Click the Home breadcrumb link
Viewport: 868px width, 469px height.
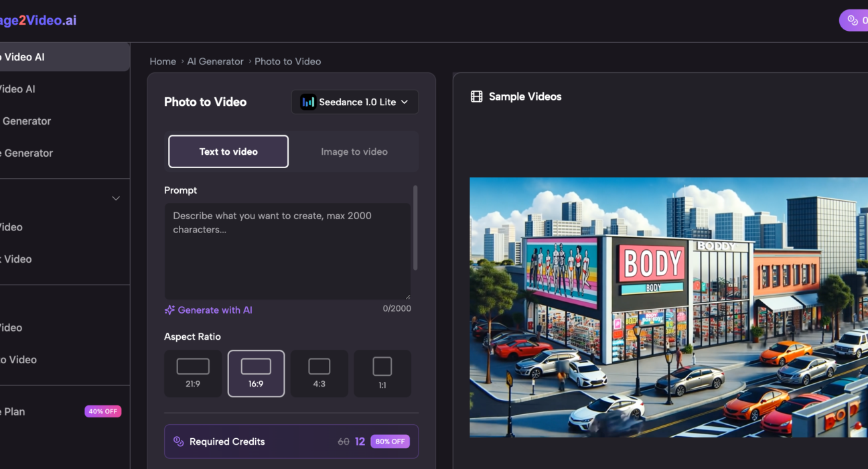pyautogui.click(x=163, y=61)
